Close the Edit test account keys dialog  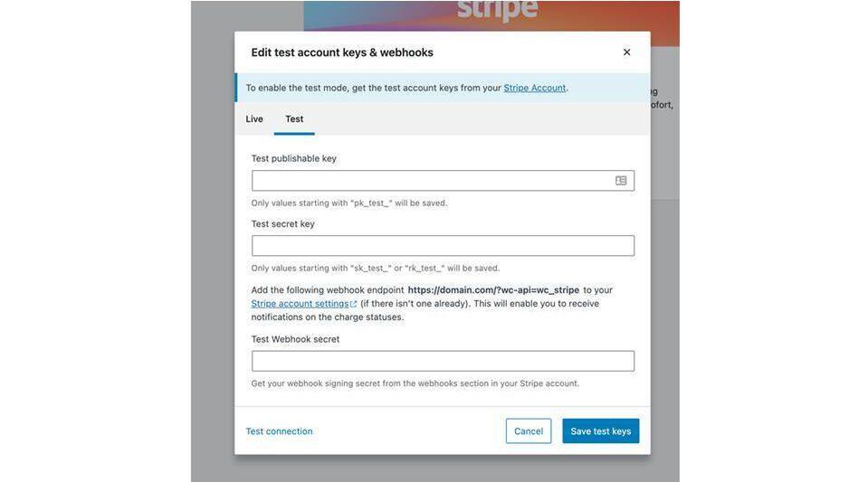[x=626, y=52]
